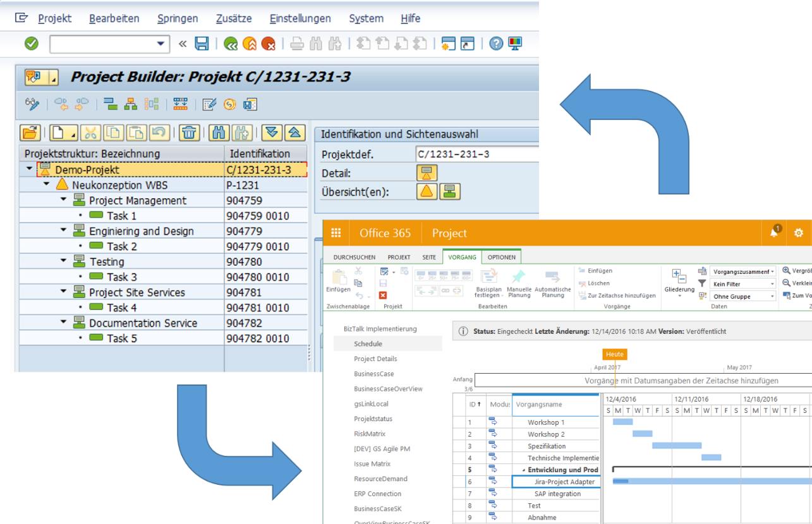Collapse the Entwicklung und Prod summary task
This screenshot has height=524, width=812.
[x=524, y=470]
